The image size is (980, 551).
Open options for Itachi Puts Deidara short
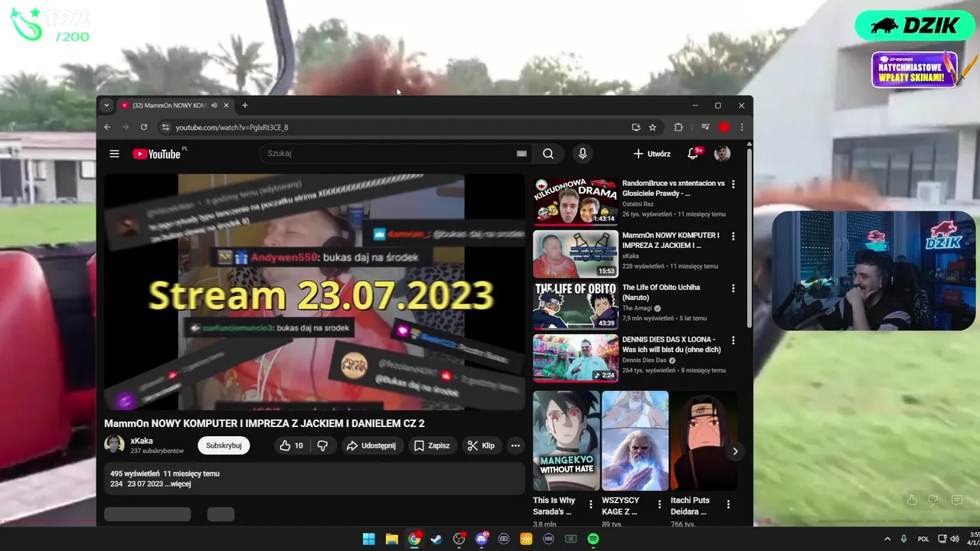(x=728, y=504)
